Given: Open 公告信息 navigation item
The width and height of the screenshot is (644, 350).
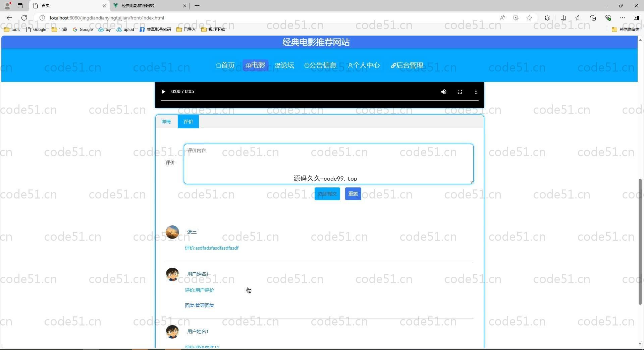Looking at the screenshot, I should tap(320, 65).
